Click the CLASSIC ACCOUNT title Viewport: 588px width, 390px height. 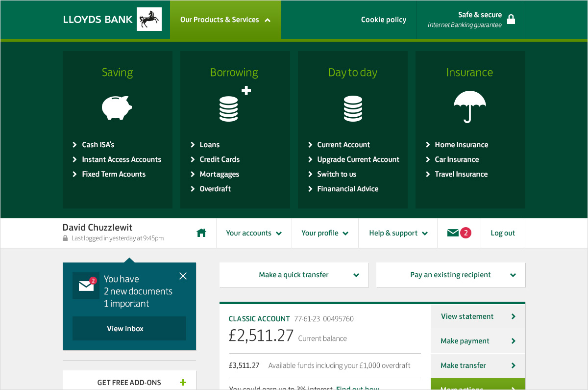coord(259,319)
